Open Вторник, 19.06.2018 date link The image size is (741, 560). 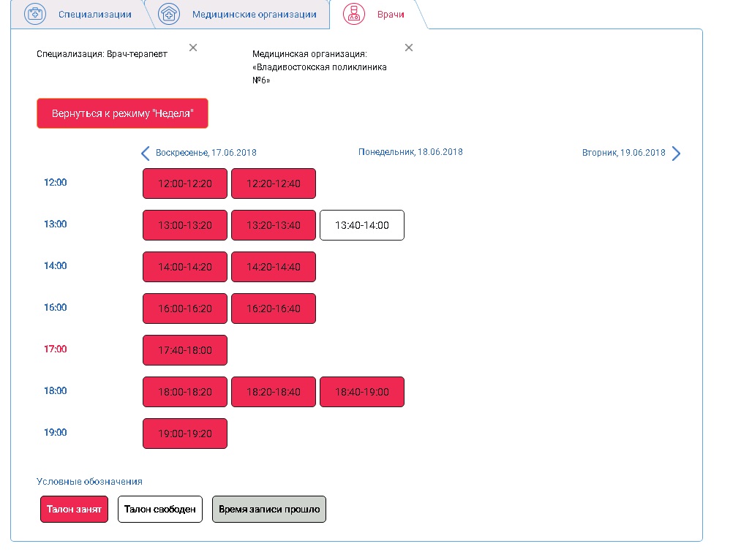point(623,153)
